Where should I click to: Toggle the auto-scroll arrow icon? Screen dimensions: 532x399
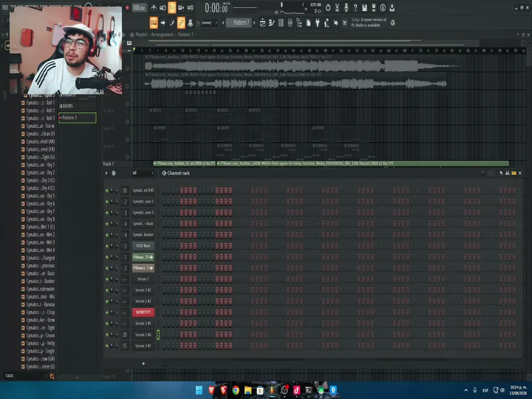point(163,23)
